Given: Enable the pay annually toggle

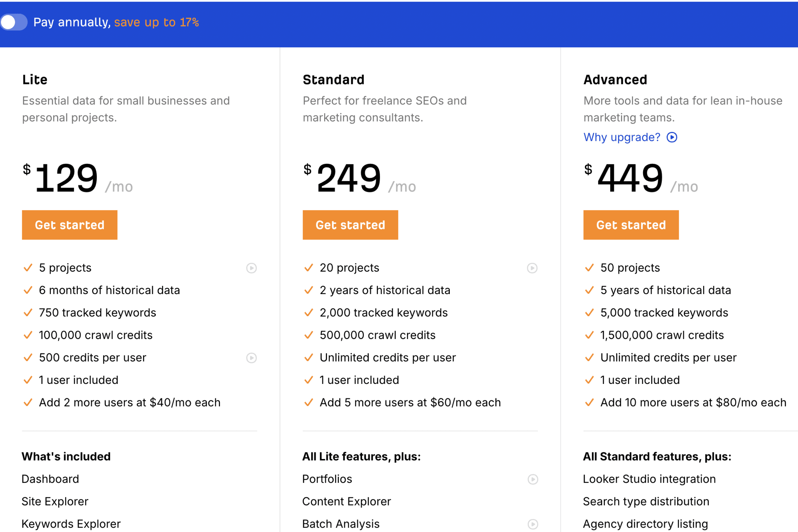Looking at the screenshot, I should pos(14,22).
